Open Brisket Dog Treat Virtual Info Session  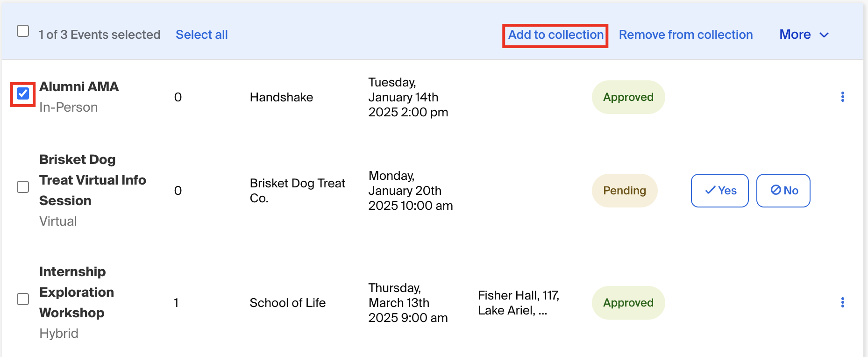[x=92, y=180]
